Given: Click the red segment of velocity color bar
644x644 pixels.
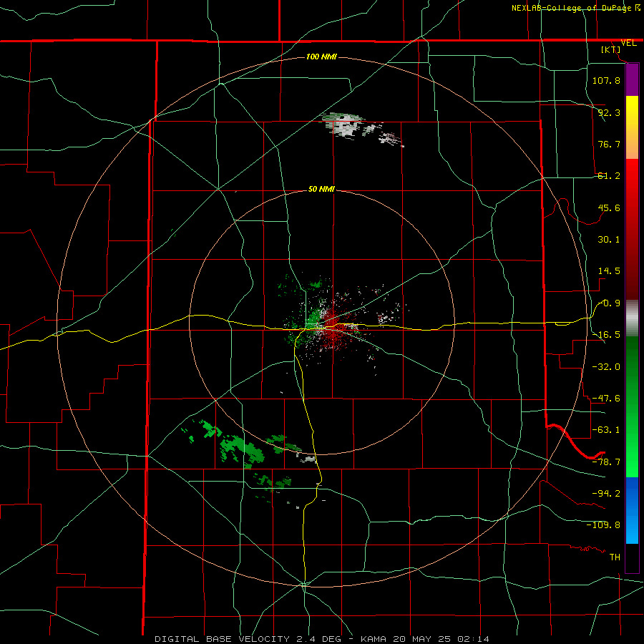Looking at the screenshot, I should [x=632, y=229].
